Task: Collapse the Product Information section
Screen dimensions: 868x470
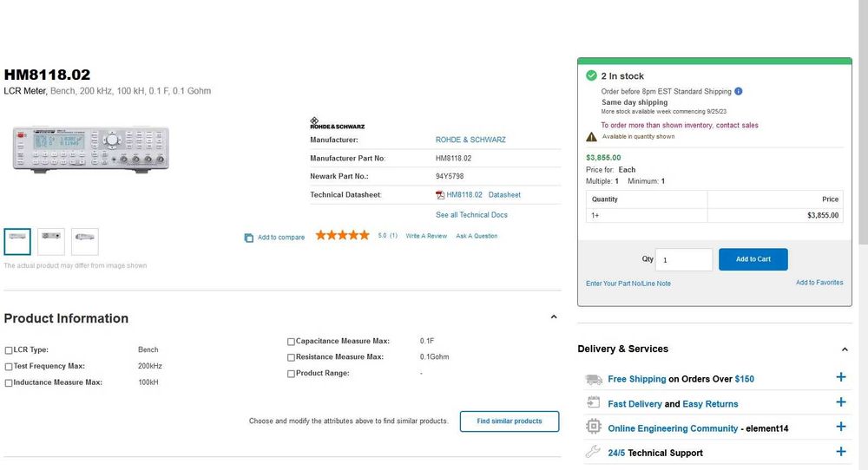Action: point(554,317)
